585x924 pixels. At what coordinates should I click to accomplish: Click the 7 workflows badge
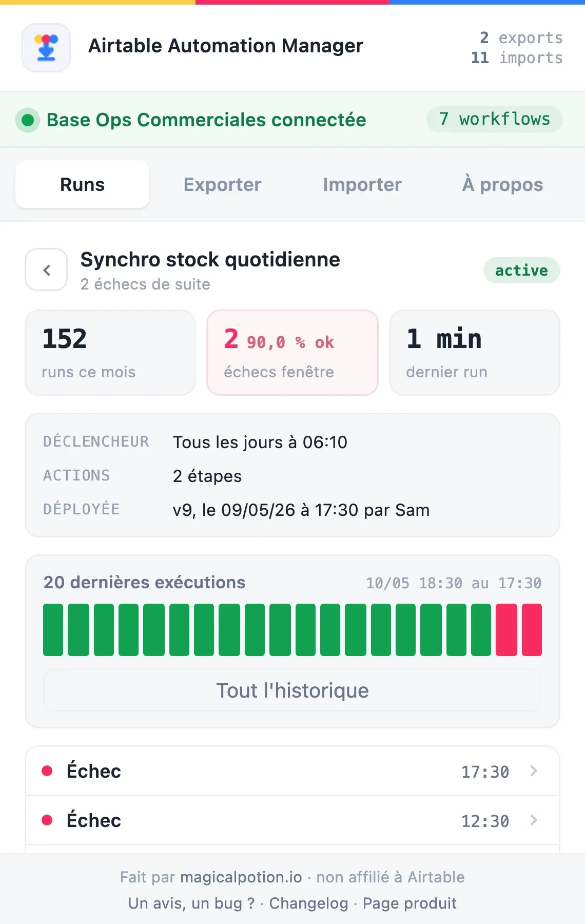[495, 119]
